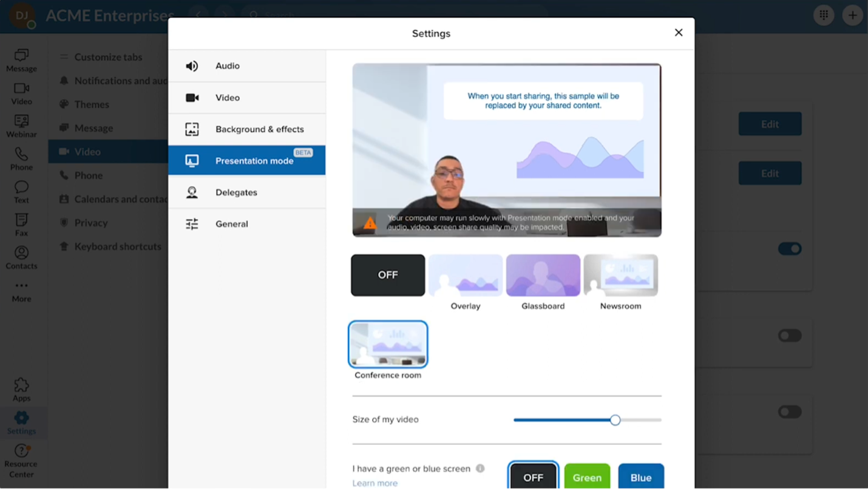Select the Blue screen option
The image size is (868, 491).
(641, 477)
